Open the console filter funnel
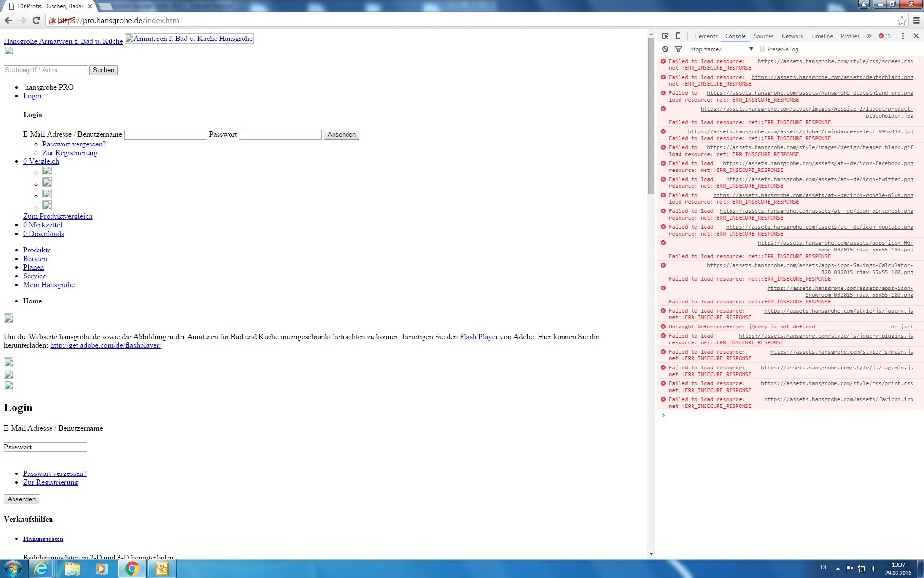Image resolution: width=924 pixels, height=578 pixels. [x=679, y=49]
